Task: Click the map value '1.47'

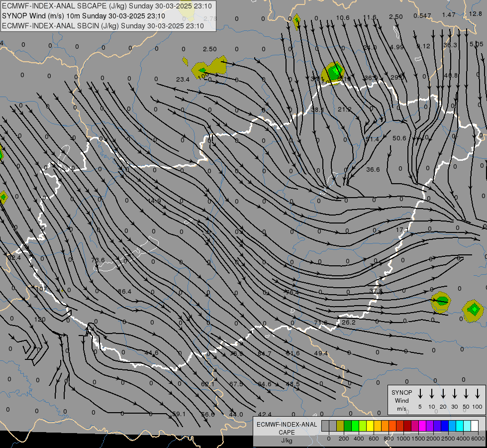Action: [449, 14]
